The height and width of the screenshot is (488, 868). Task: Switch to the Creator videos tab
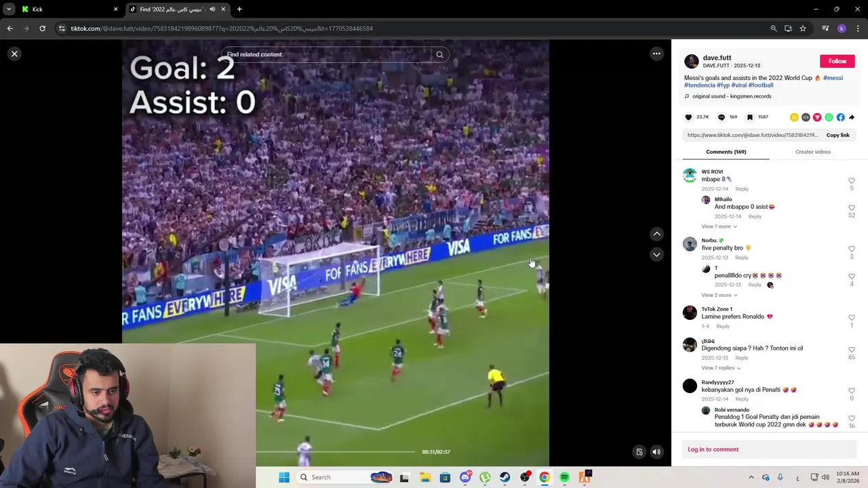[812, 152]
